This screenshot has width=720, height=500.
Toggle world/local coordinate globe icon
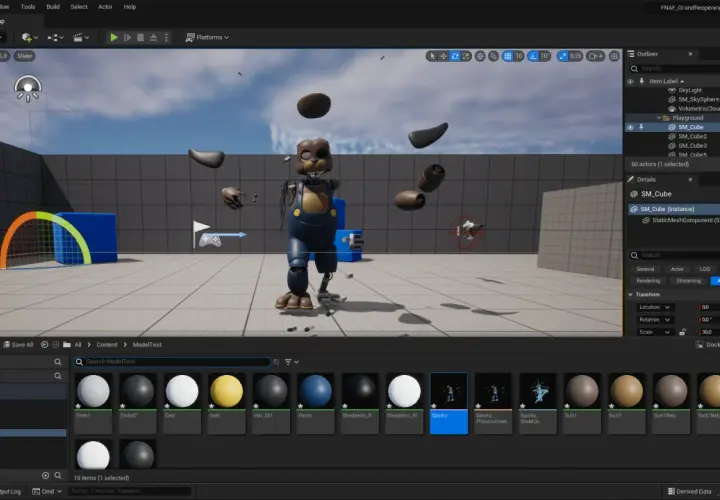(x=480, y=56)
